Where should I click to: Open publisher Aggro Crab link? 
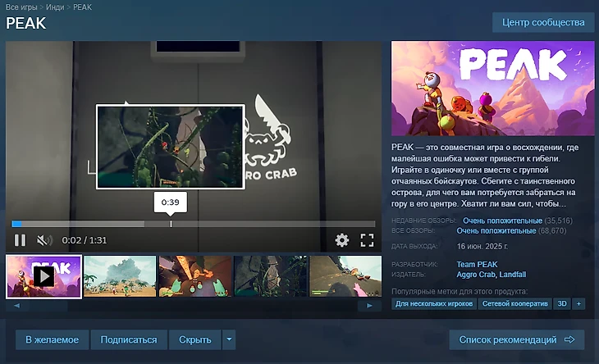pyautogui.click(x=476, y=275)
